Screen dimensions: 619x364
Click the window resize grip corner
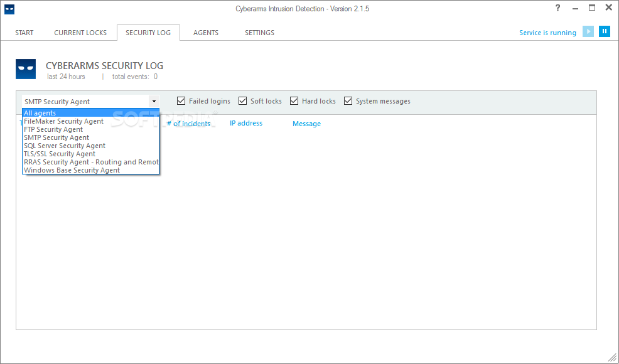point(612,357)
